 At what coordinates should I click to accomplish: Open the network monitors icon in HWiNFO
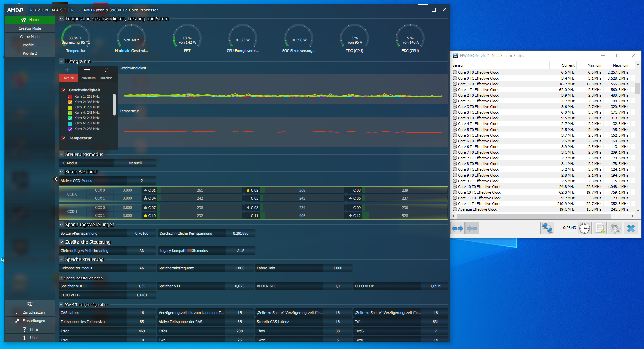coord(547,228)
